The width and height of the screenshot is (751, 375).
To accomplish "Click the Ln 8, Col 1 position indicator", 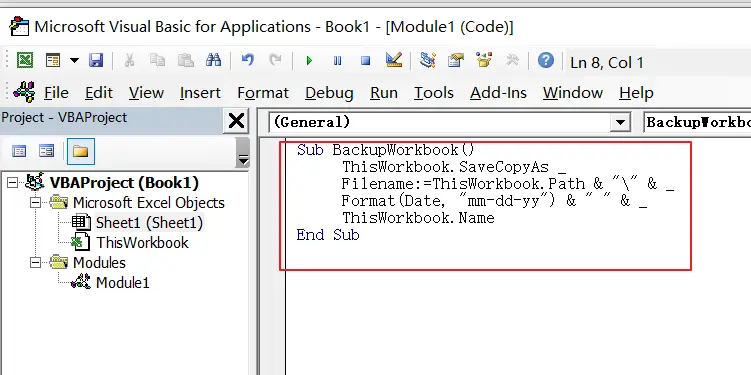I will (x=607, y=62).
